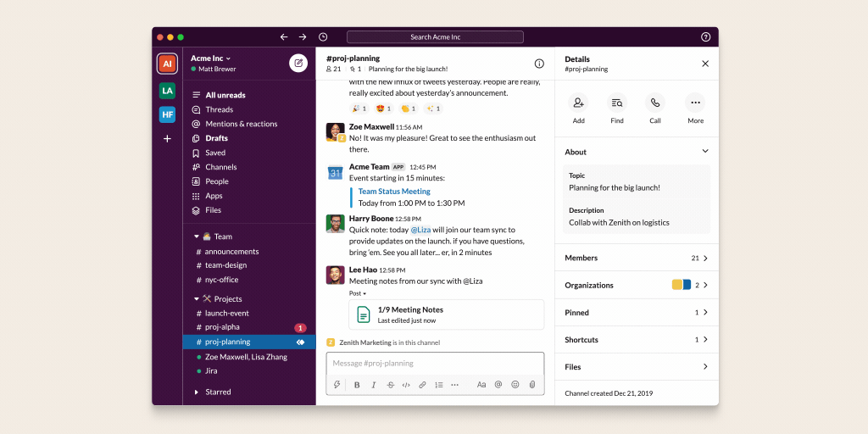Go to Mentions & reactions
Image resolution: width=868 pixels, height=434 pixels.
(241, 124)
